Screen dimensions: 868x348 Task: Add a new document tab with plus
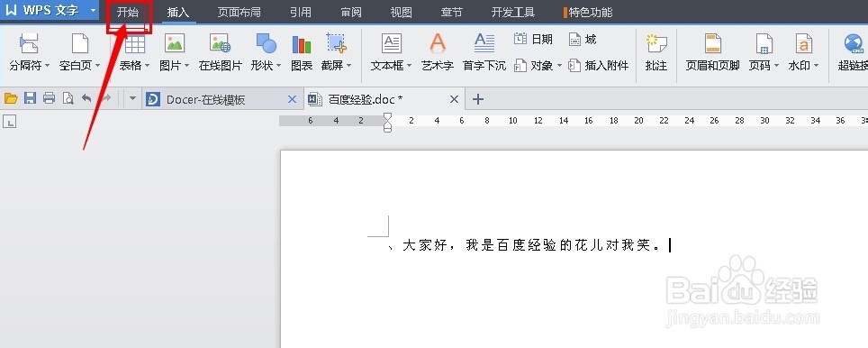pos(478,99)
